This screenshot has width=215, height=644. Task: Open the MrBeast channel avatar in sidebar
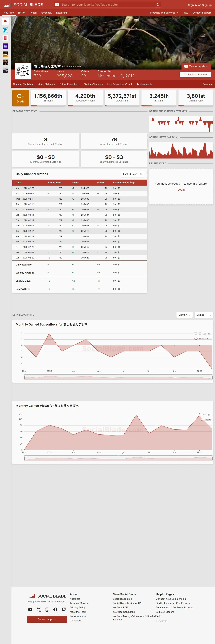coord(5,30)
